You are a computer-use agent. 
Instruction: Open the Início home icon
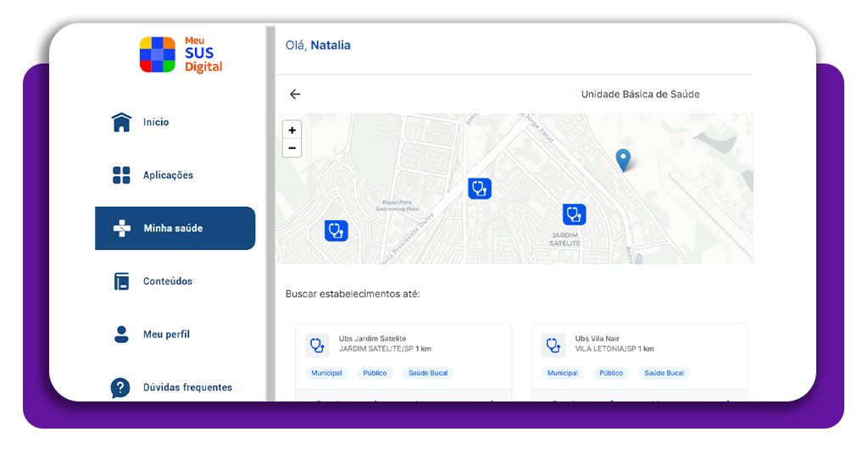pos(121,122)
